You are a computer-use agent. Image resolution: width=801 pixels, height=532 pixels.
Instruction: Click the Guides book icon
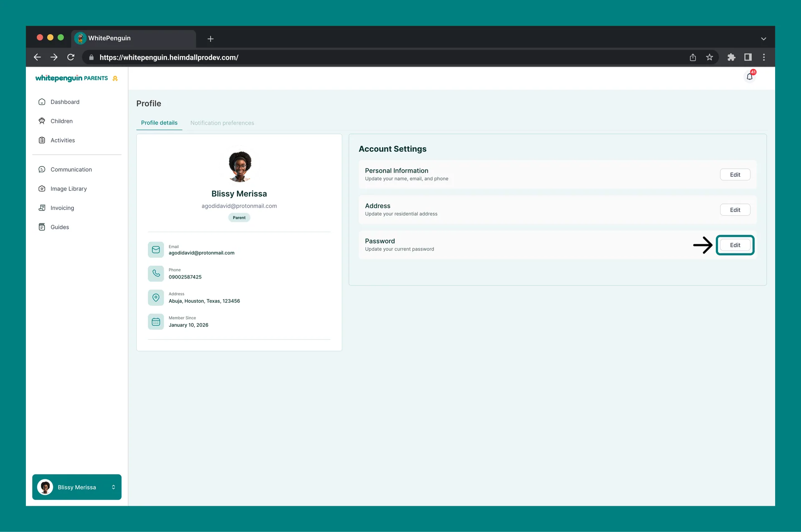pyautogui.click(x=42, y=227)
